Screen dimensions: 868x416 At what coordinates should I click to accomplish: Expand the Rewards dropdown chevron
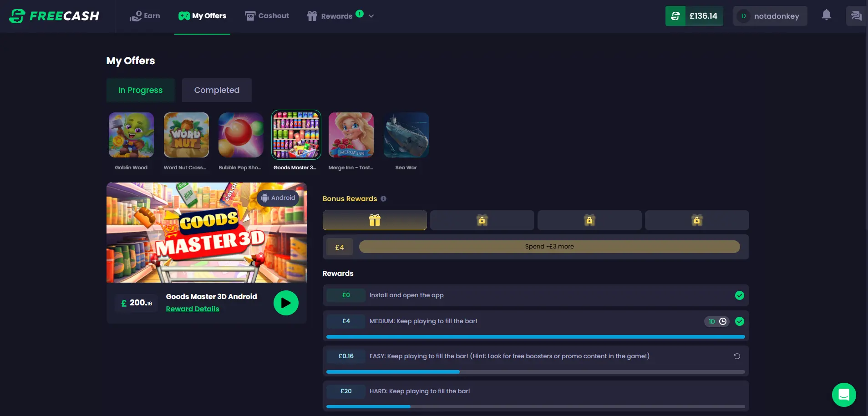371,16
